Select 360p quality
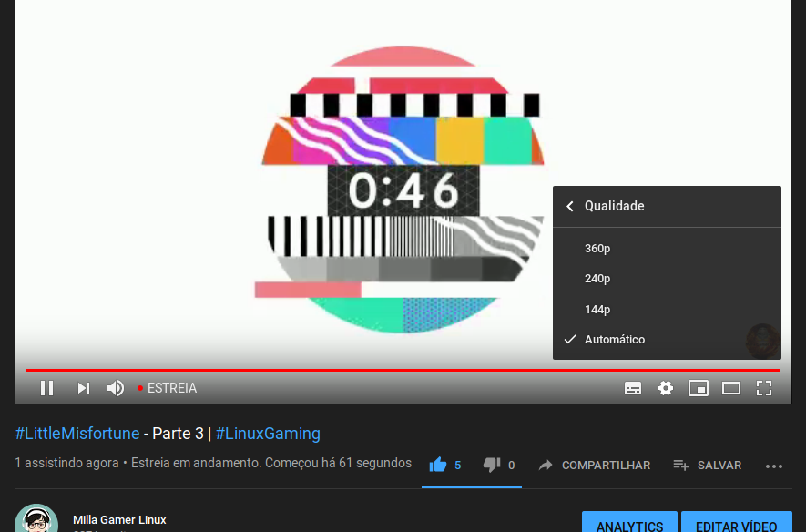 [x=667, y=249]
